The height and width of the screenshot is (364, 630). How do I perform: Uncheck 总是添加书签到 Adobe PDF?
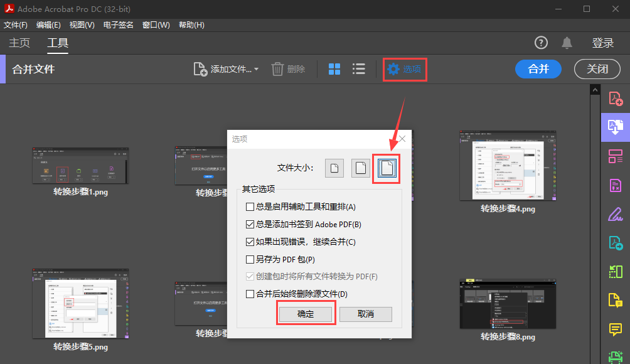(x=250, y=224)
